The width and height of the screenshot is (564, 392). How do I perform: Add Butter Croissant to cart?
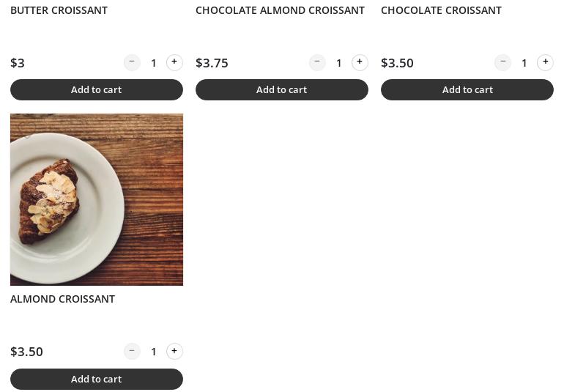coord(97,89)
